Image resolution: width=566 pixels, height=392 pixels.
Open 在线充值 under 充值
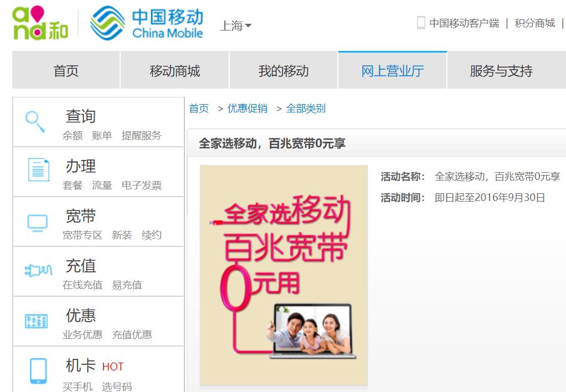[83, 285]
